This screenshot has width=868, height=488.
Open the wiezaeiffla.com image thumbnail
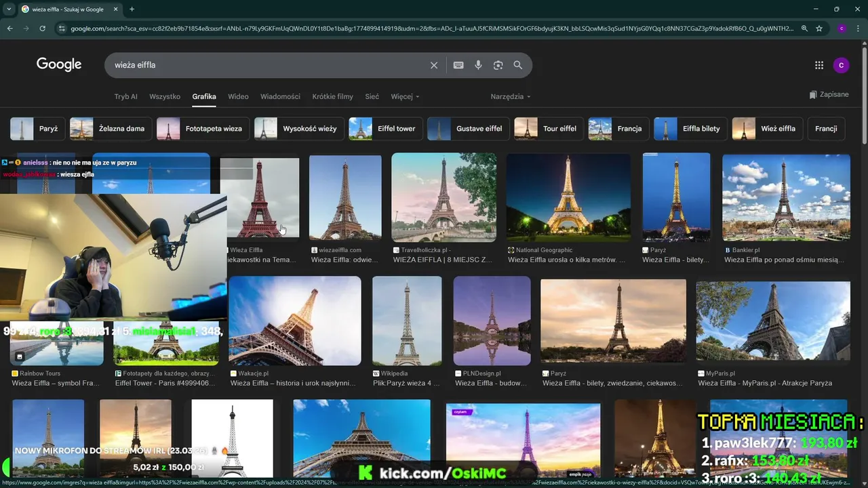[345, 197]
